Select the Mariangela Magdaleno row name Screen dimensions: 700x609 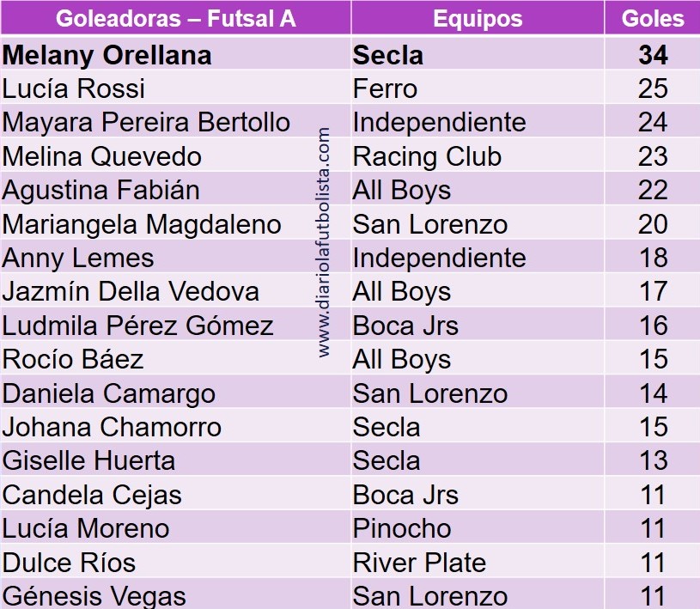click(x=142, y=224)
